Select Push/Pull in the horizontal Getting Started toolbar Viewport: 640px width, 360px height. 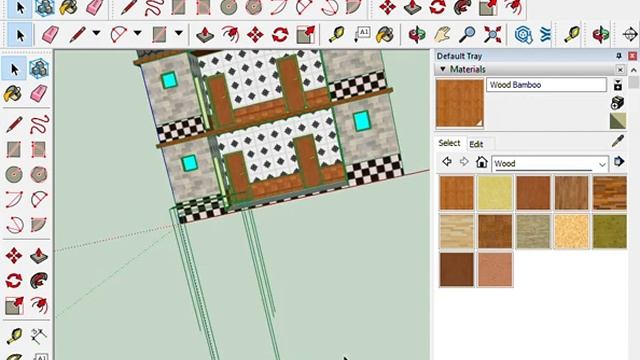pyautogui.click(x=205, y=34)
